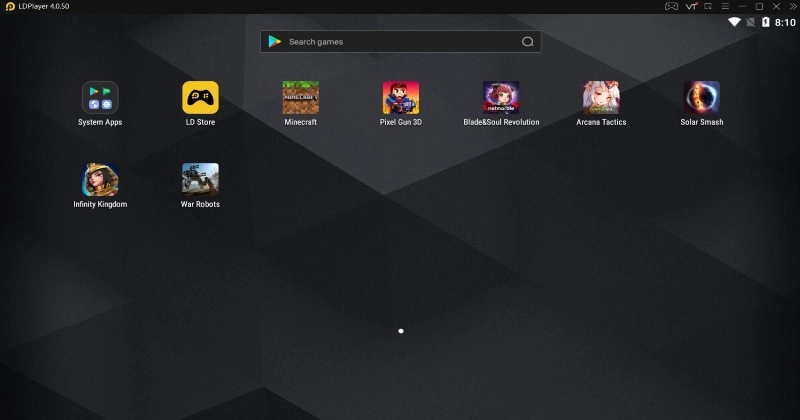Open the Minecraft game
Image resolution: width=800 pixels, height=420 pixels.
[301, 97]
